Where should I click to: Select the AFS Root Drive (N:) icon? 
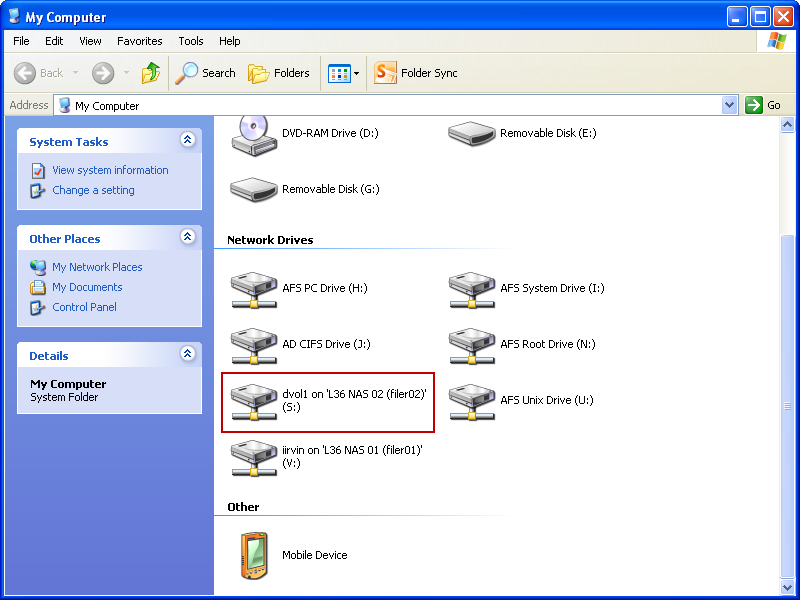(471, 346)
